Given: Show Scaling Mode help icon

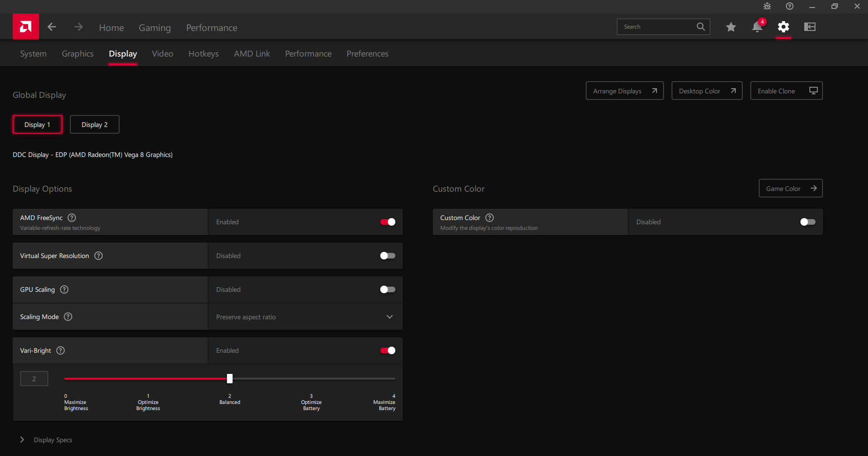Looking at the screenshot, I should [68, 317].
